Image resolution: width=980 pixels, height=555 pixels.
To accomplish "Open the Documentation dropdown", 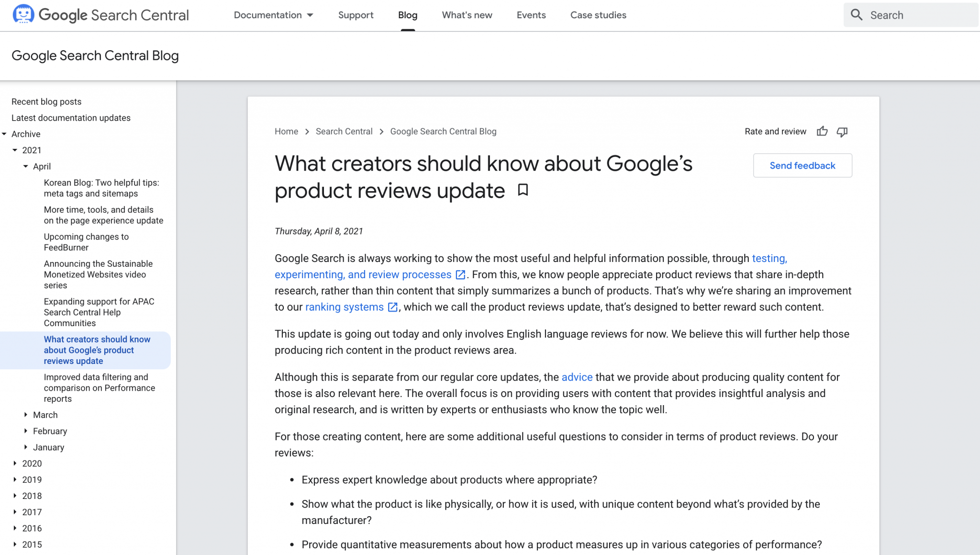I will [273, 15].
